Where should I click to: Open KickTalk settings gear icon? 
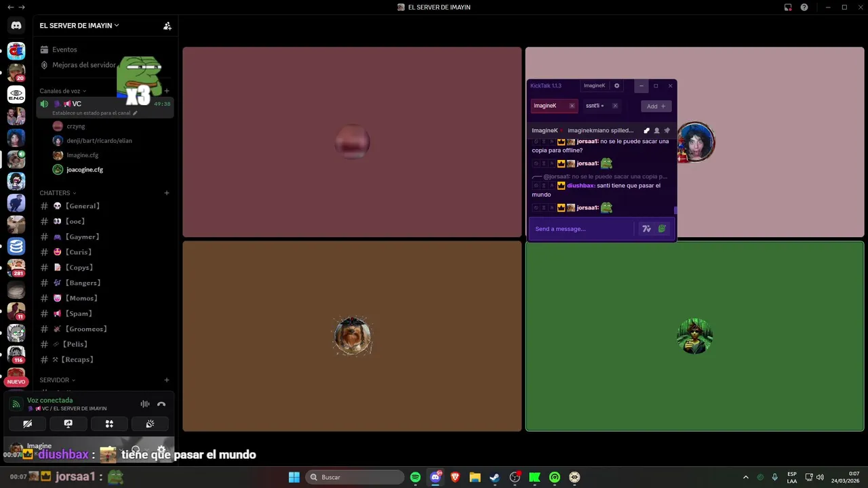tap(616, 86)
